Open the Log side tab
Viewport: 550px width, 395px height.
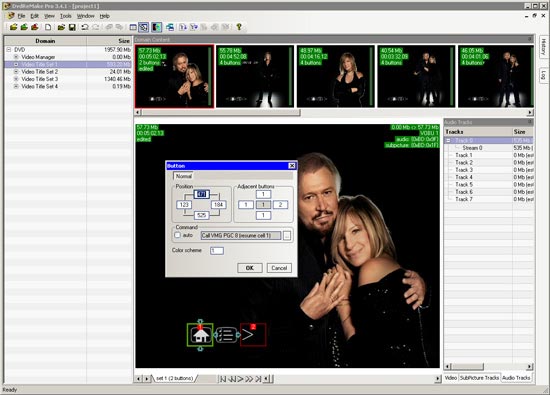[x=543, y=75]
